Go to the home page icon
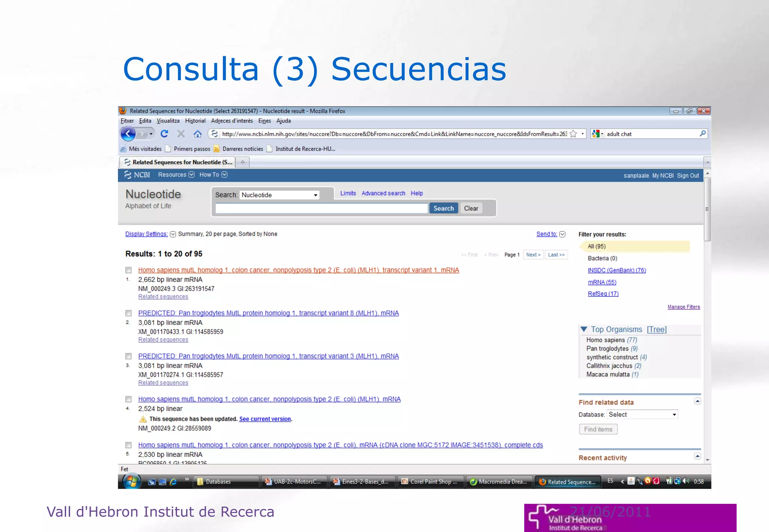This screenshot has width=769, height=532. point(198,134)
